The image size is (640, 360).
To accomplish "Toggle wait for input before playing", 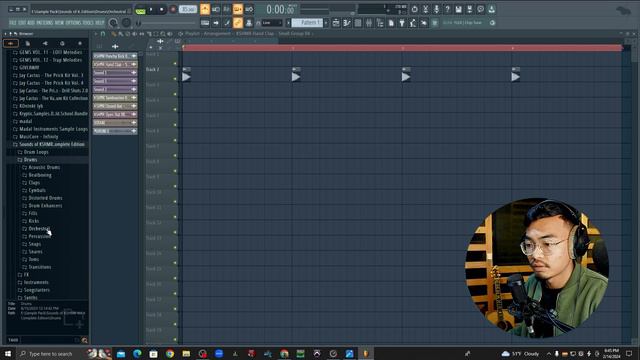I will (x=216, y=9).
